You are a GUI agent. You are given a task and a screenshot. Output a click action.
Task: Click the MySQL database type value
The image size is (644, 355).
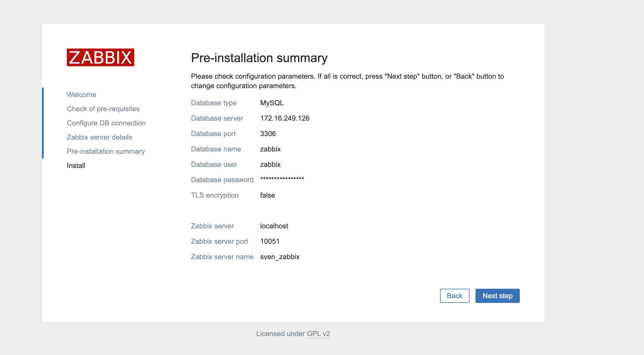[x=272, y=103]
